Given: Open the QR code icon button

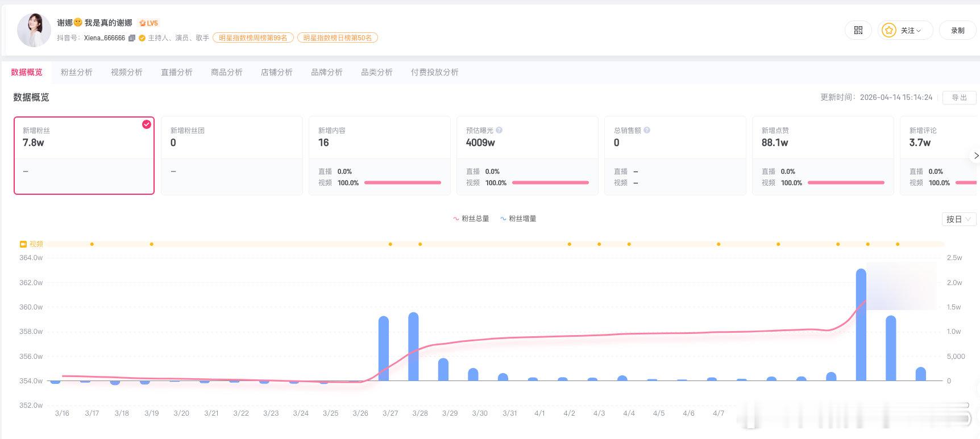Looking at the screenshot, I should (858, 30).
